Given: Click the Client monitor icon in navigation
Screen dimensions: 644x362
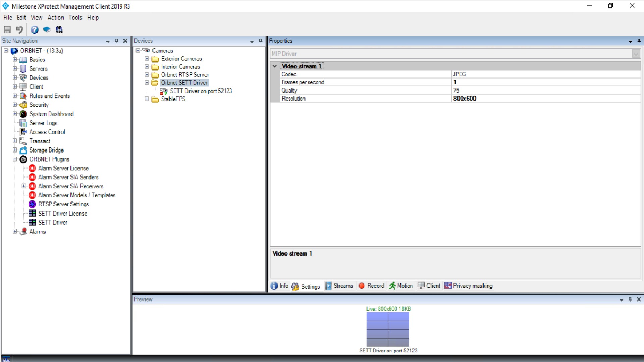Looking at the screenshot, I should [23, 87].
